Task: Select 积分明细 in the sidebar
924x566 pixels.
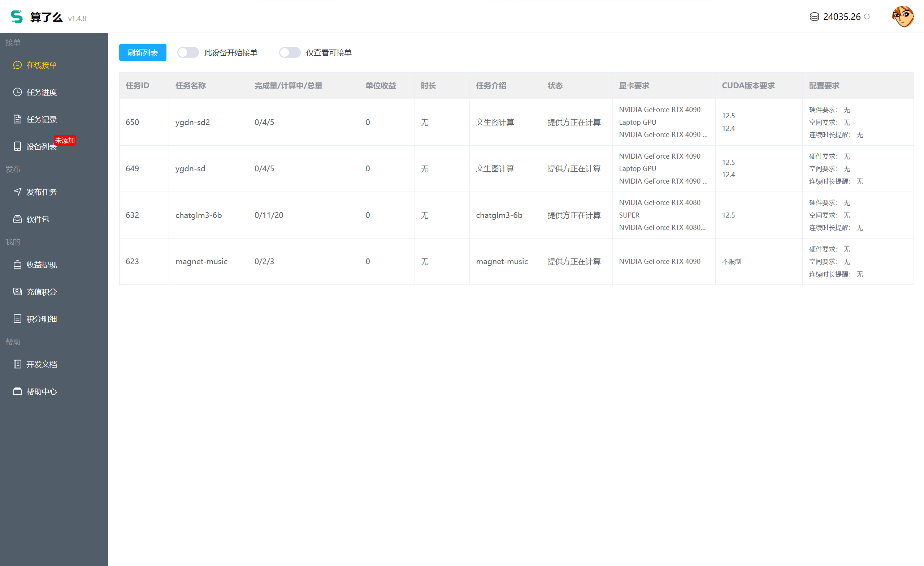Action: (x=41, y=319)
